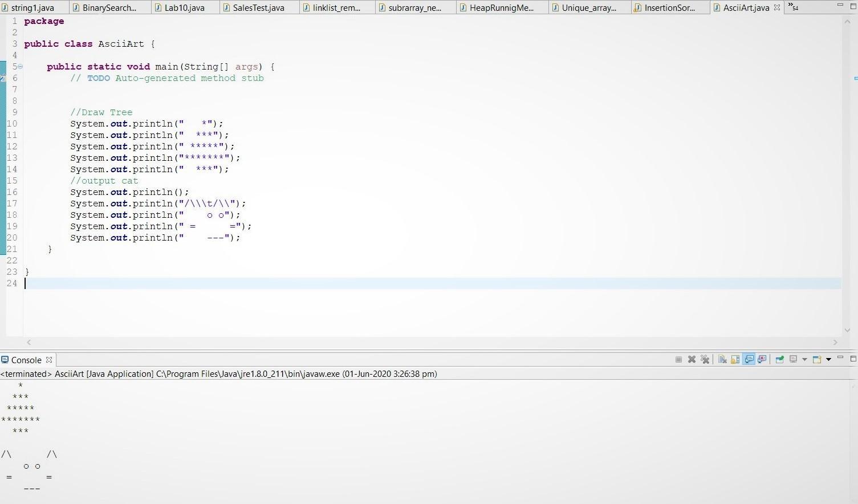Pin the current Console

click(x=779, y=359)
